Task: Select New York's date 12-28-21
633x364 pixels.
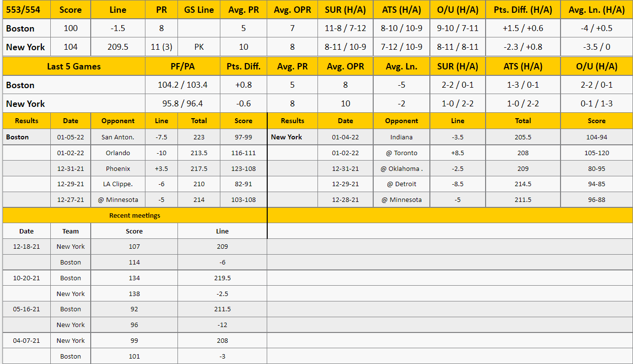Action: (345, 200)
